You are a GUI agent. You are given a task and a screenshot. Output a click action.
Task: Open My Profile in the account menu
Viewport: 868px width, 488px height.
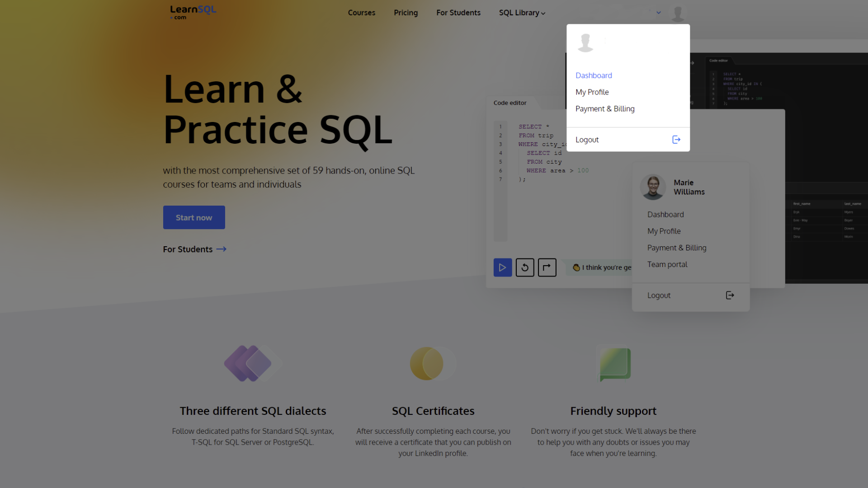click(592, 92)
